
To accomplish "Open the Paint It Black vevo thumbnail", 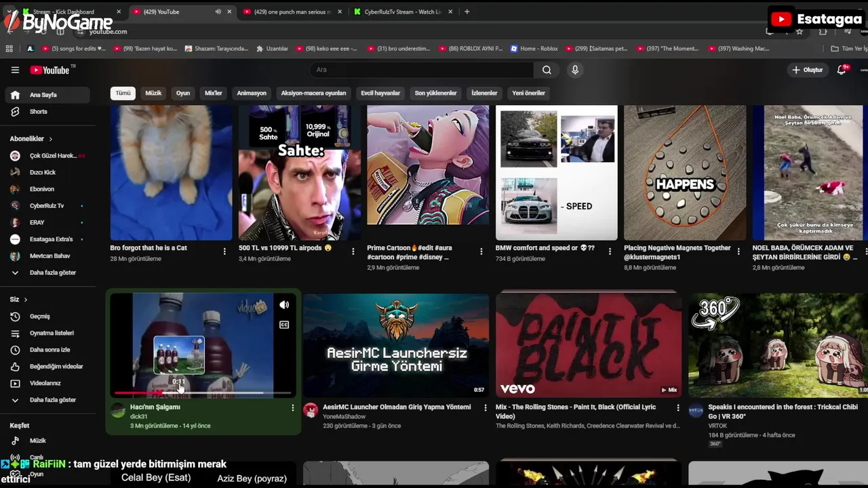I will [589, 345].
